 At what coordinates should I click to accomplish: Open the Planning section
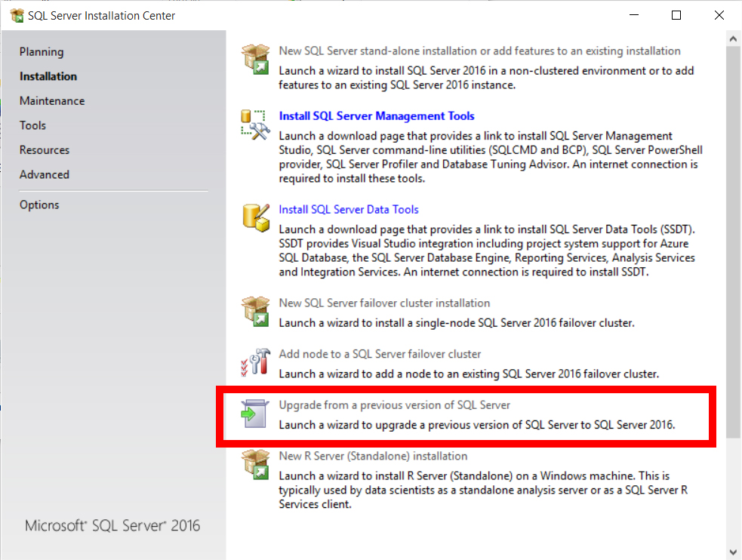[42, 52]
